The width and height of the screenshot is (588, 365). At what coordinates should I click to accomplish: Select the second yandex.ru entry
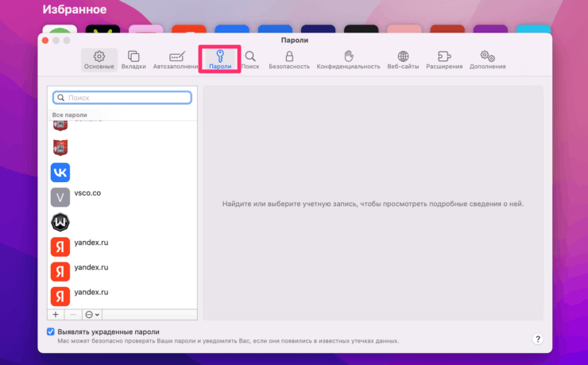click(122, 272)
